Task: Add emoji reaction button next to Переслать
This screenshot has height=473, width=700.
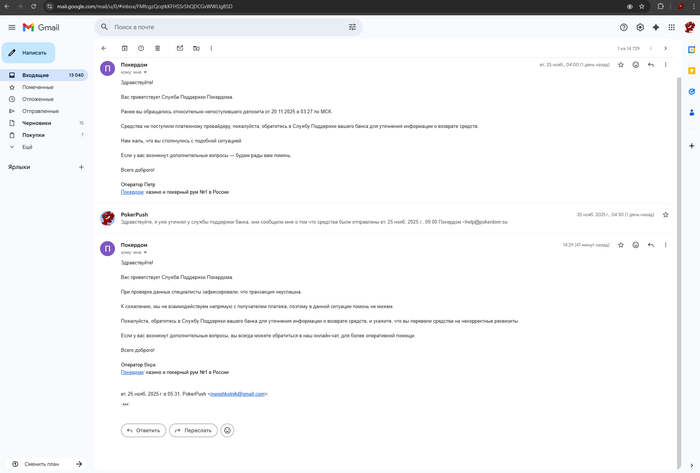Action: (227, 430)
